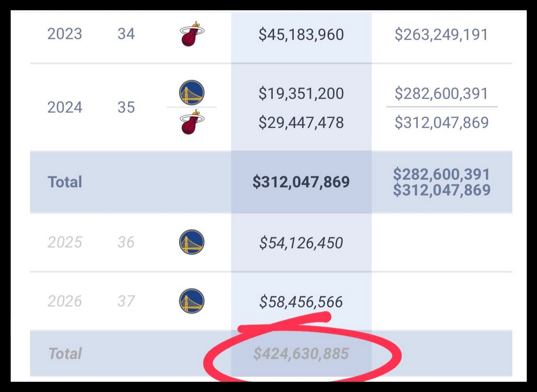Screen dimensions: 537x392
Task: Select the italic 2025 year label
Action: [65, 242]
